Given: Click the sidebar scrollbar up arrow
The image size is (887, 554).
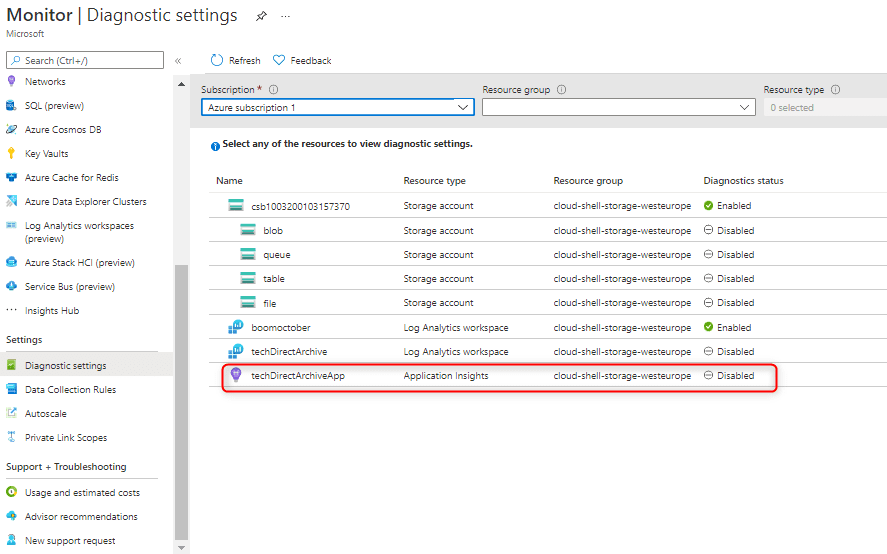Looking at the screenshot, I should coord(181,84).
